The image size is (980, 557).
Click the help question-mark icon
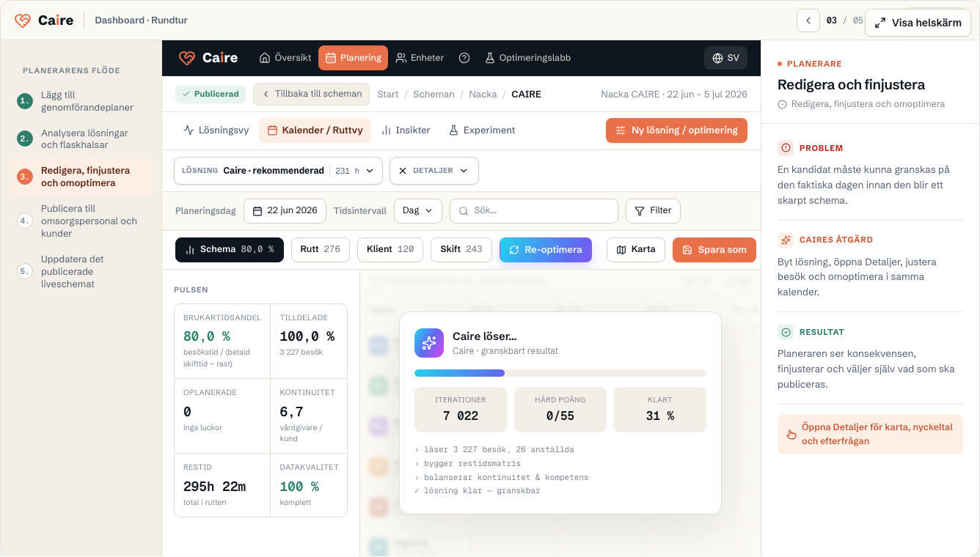[x=464, y=58]
